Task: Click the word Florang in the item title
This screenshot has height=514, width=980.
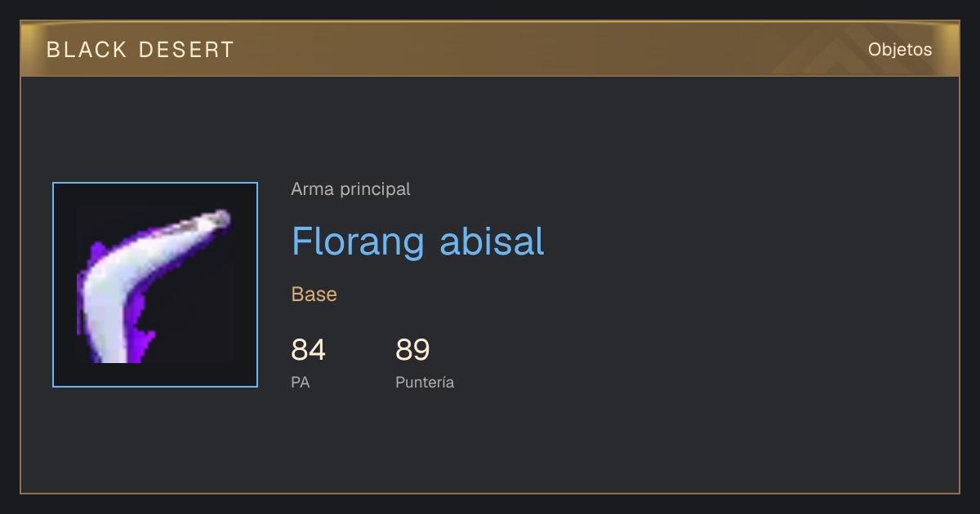Action: 358,243
